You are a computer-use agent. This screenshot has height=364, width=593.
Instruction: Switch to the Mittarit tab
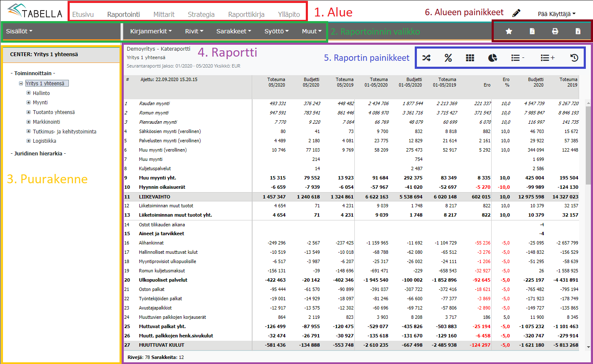164,14
